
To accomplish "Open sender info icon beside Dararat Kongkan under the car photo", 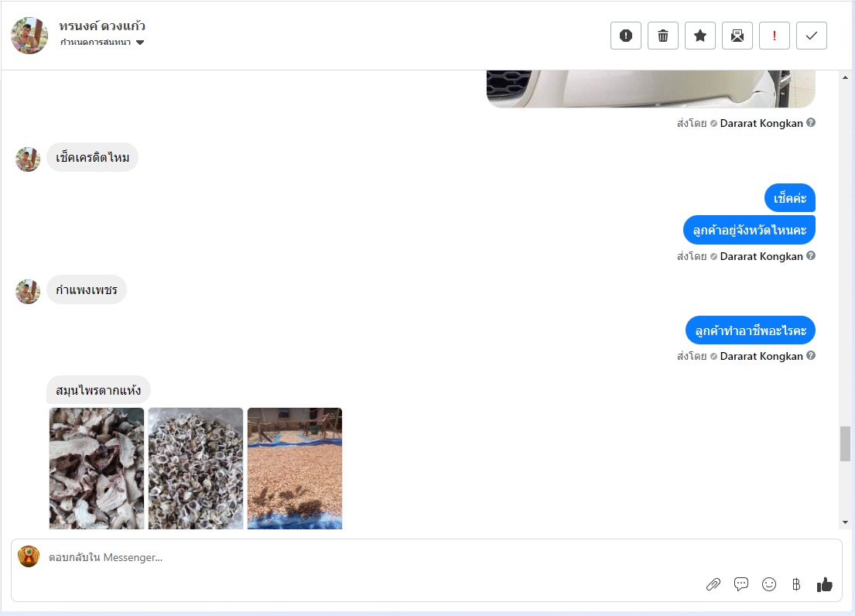I will pos(811,122).
